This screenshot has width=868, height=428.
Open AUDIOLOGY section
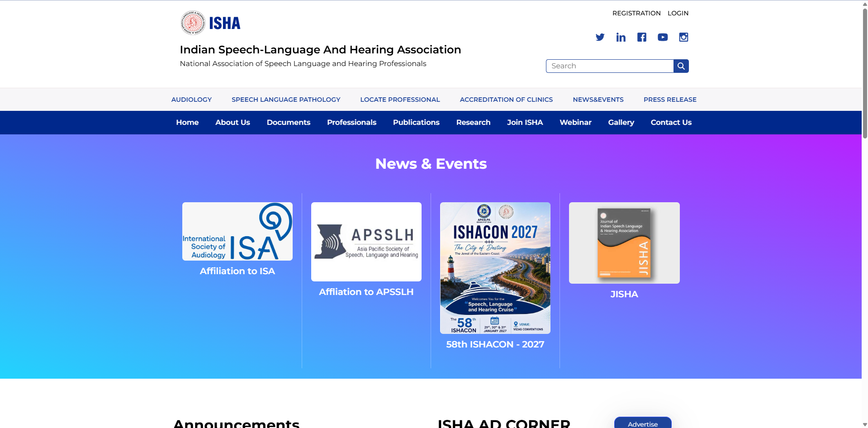(x=191, y=100)
